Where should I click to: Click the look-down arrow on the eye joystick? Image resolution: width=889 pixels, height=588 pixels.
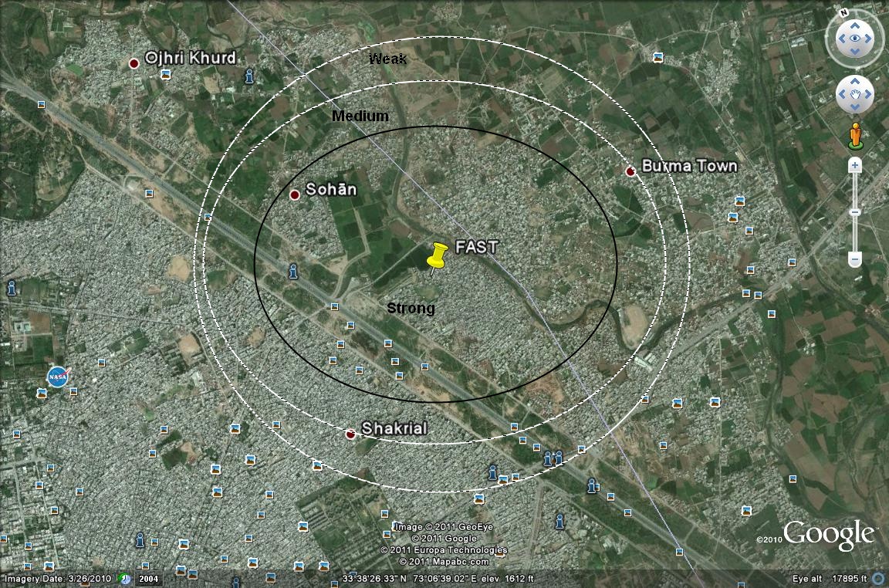854,52
